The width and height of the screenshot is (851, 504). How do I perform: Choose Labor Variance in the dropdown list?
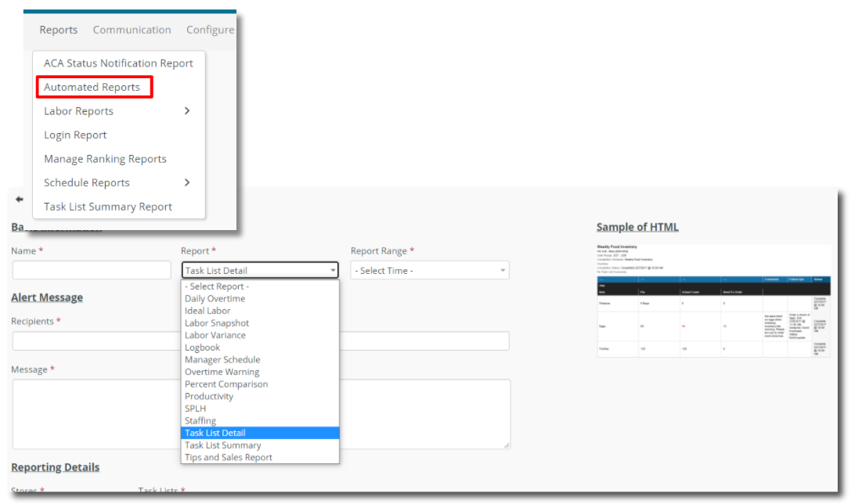(x=215, y=335)
